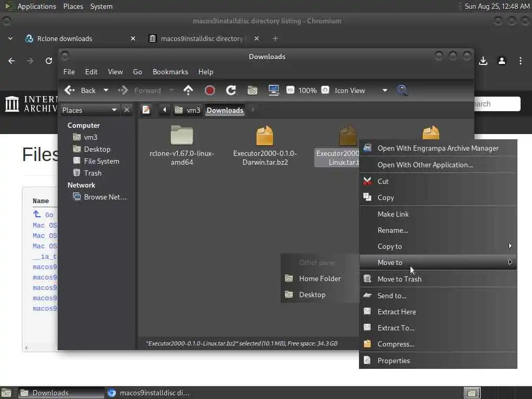Go up to parent folder using Up arrow
This screenshot has width=532, height=399.
point(188,90)
